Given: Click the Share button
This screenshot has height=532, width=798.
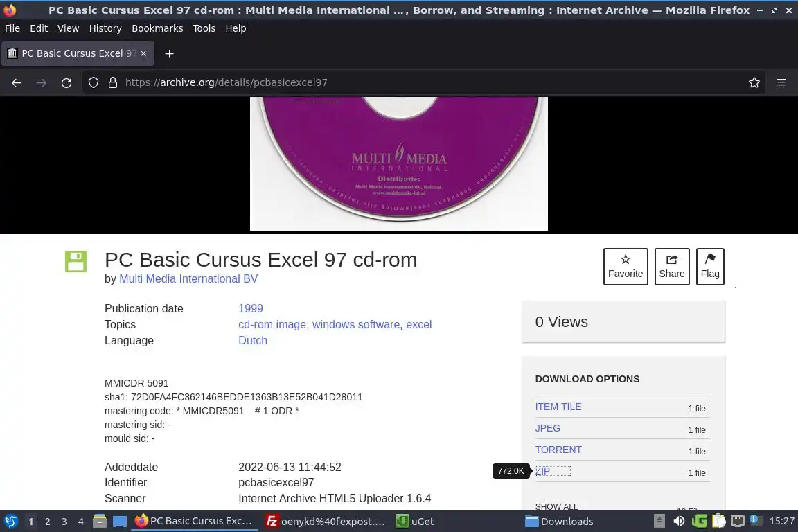Looking at the screenshot, I should tap(672, 267).
